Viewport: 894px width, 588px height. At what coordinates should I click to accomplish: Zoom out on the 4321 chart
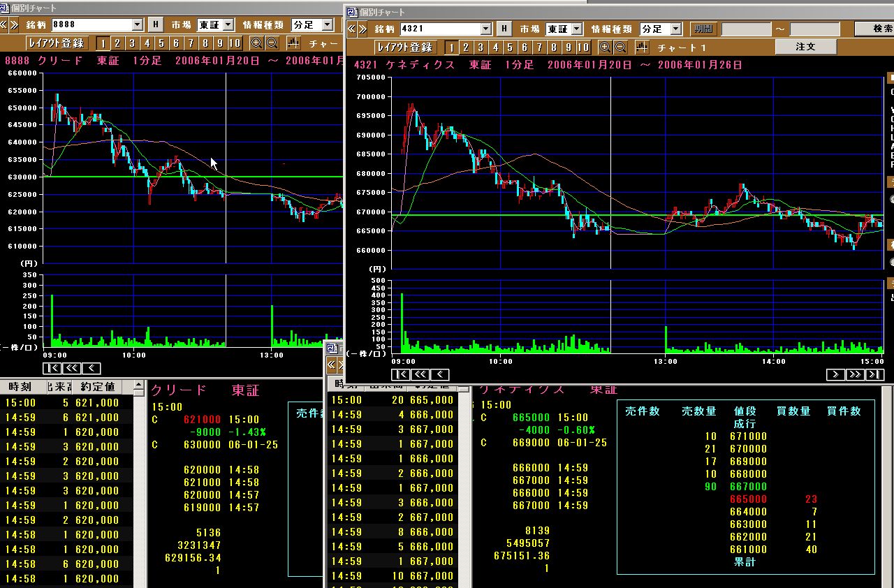620,47
